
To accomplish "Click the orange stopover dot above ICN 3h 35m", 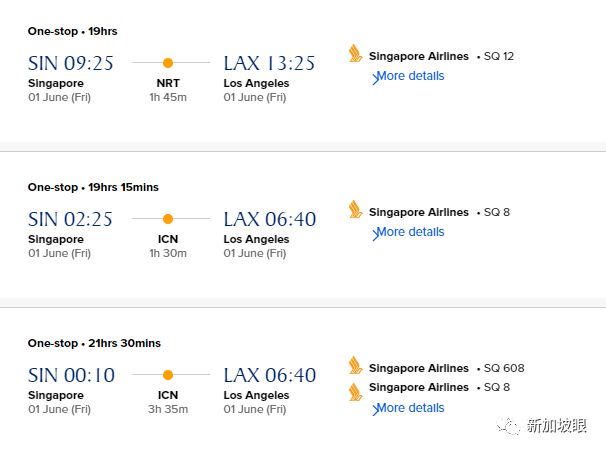I will (x=168, y=375).
